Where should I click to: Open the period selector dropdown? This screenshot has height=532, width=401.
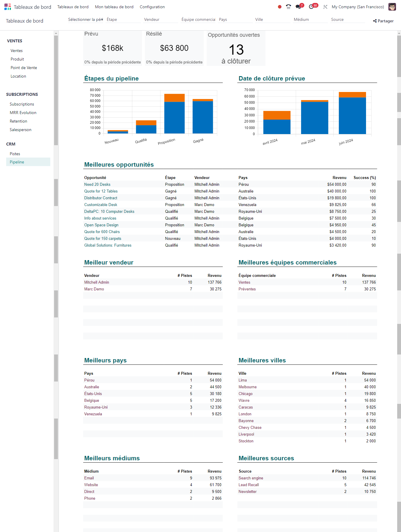tap(86, 19)
